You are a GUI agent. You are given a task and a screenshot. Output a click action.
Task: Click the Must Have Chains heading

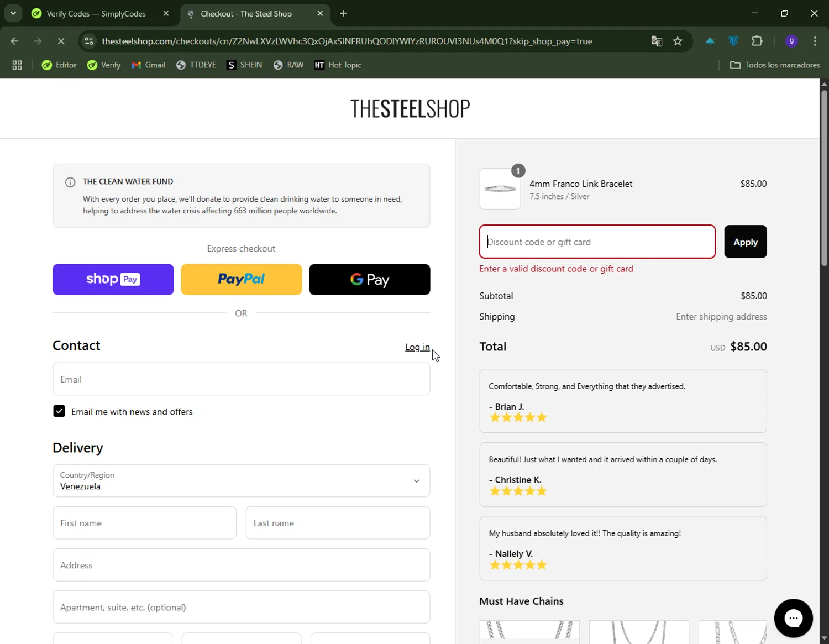pos(521,601)
